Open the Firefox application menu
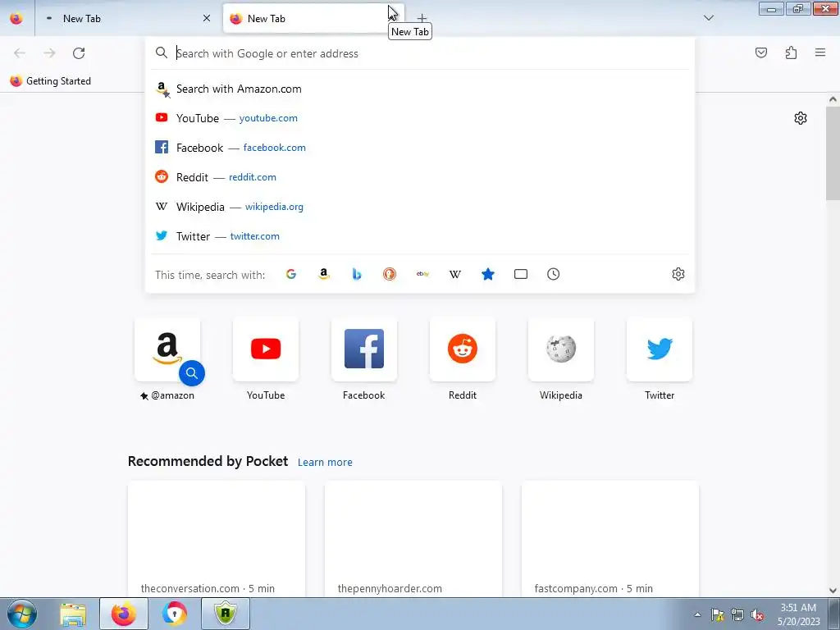This screenshot has height=630, width=840. [x=820, y=52]
